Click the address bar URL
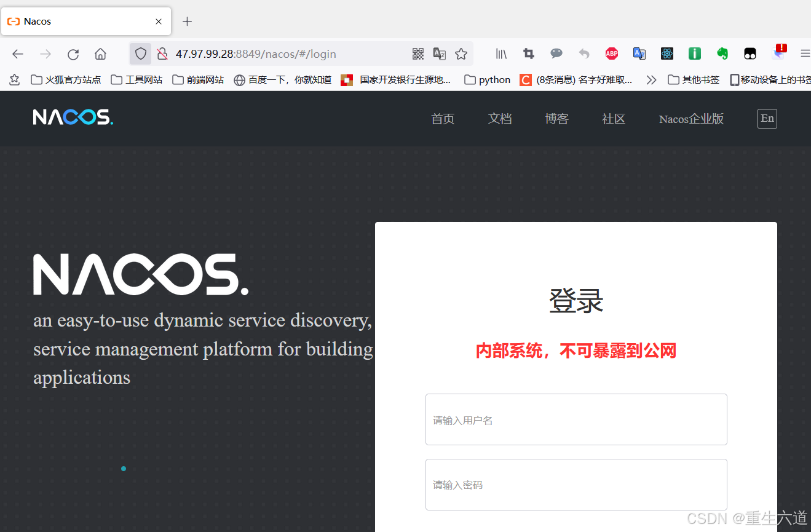This screenshot has width=811, height=532. (x=256, y=54)
